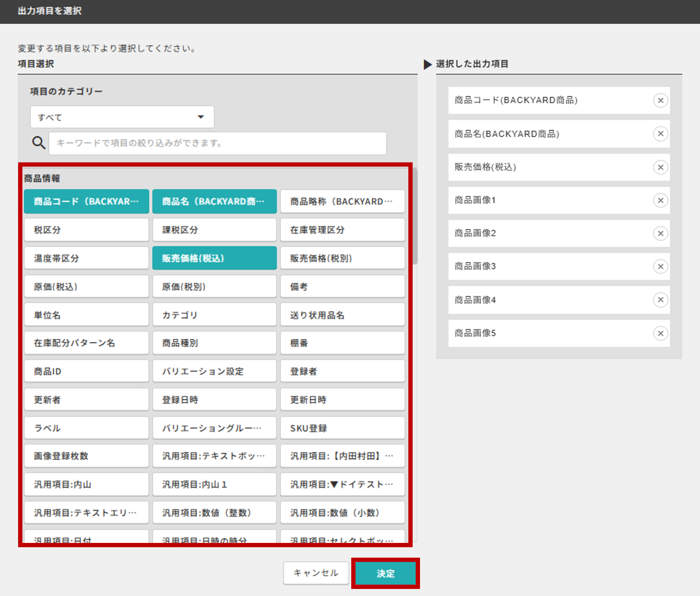Remove 商品コード(BACKYARD商品) from selected output items
The width and height of the screenshot is (700, 596).
coord(660,100)
